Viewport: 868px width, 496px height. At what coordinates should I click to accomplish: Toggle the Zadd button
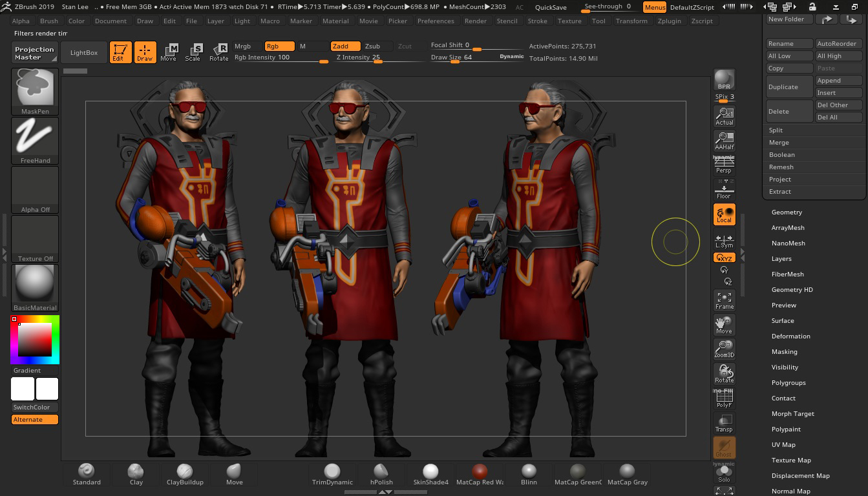click(344, 46)
